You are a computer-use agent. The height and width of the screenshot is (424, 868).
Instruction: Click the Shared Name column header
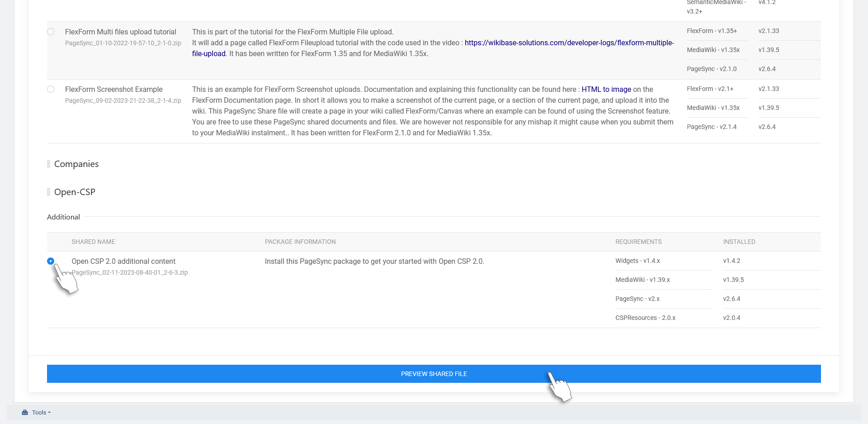[93, 242]
